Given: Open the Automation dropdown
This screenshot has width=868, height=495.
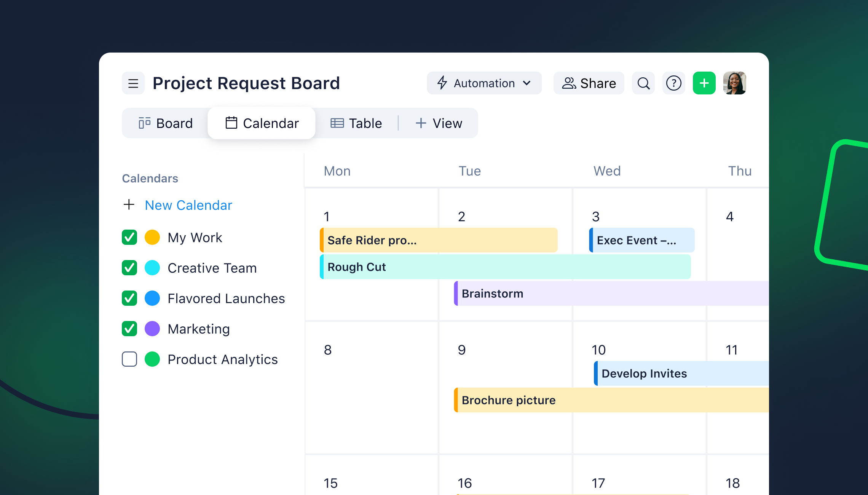Looking at the screenshot, I should [x=484, y=83].
